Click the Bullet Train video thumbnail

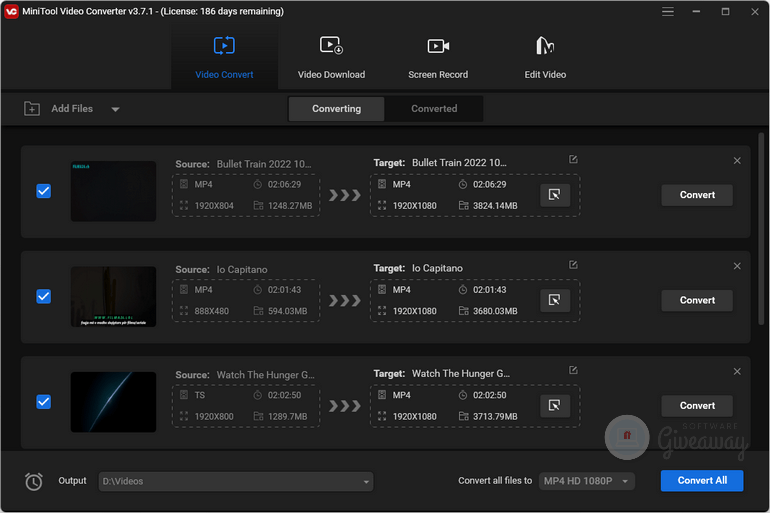(113, 191)
